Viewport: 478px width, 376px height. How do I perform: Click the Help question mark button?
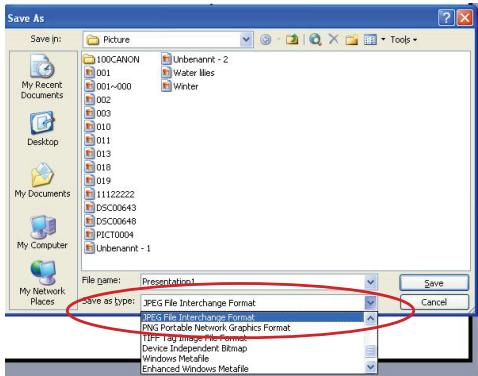[x=446, y=17]
